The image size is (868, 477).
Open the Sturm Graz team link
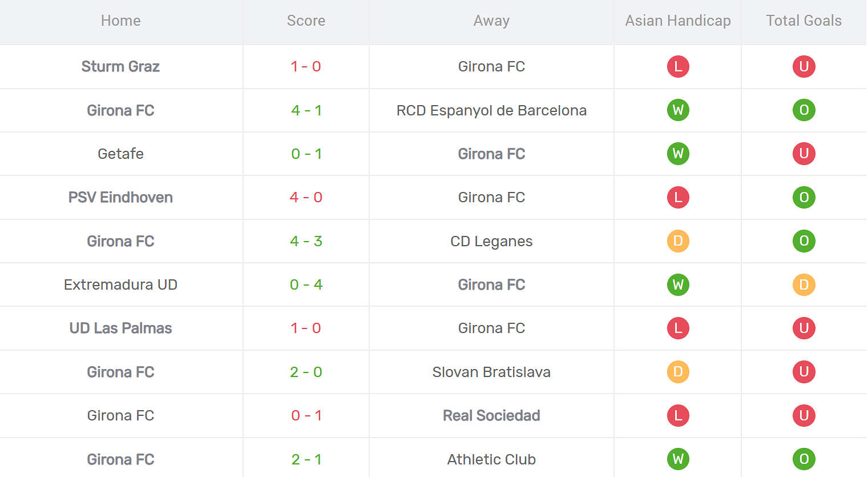(120, 66)
